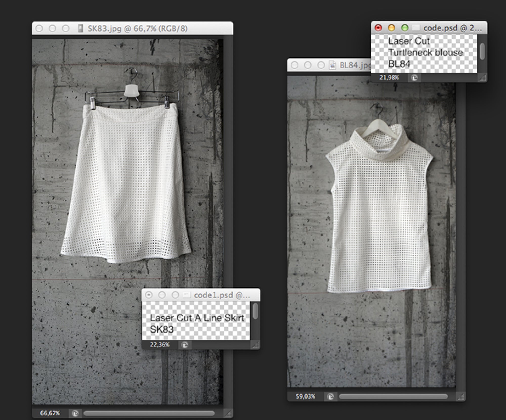Click vertical scrollbar in code.psd window

482,51
